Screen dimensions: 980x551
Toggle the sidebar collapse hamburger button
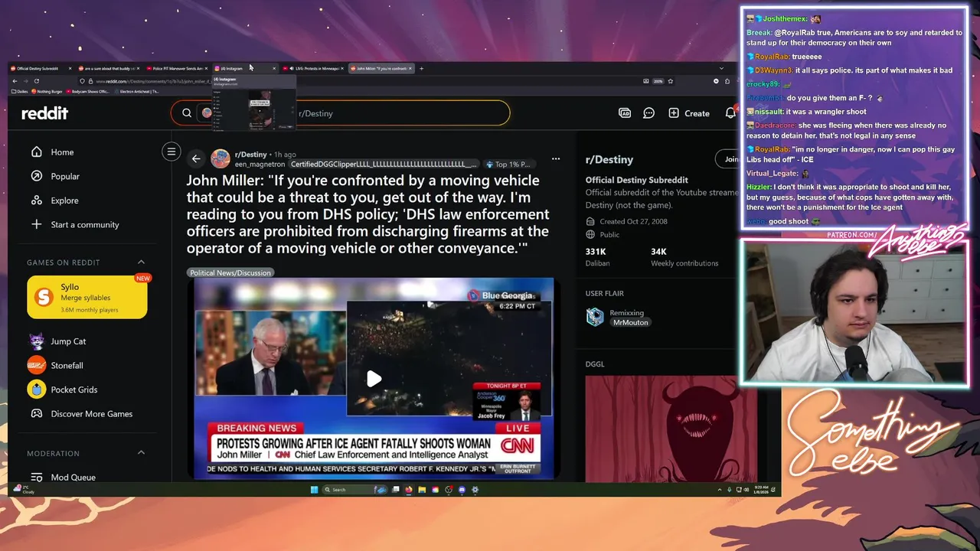[171, 152]
